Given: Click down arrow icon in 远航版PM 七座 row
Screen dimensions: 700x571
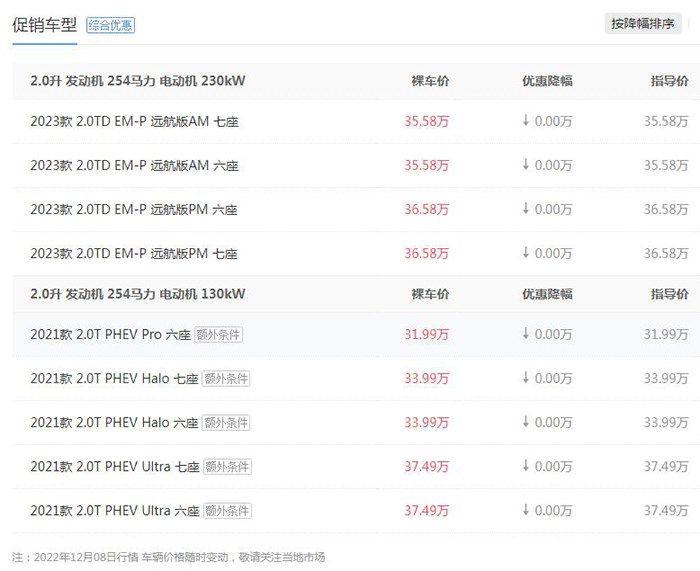Looking at the screenshot, I should (x=526, y=252).
